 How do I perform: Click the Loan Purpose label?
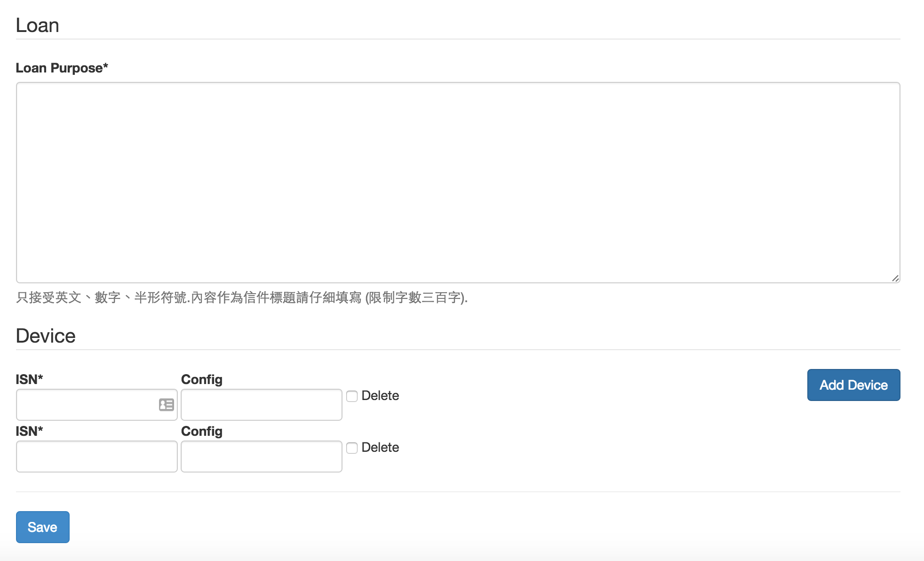(x=62, y=68)
